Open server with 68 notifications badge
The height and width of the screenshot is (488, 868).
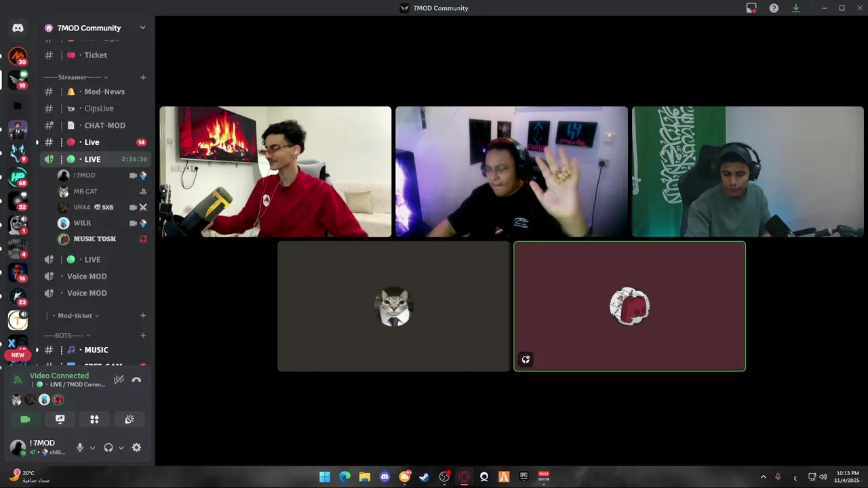(18, 177)
